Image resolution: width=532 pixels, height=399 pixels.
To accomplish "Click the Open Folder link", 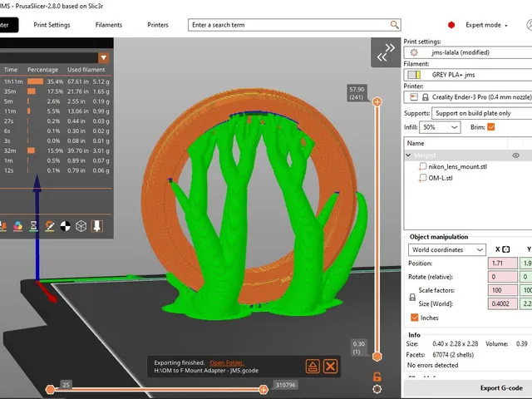I will tap(227, 362).
